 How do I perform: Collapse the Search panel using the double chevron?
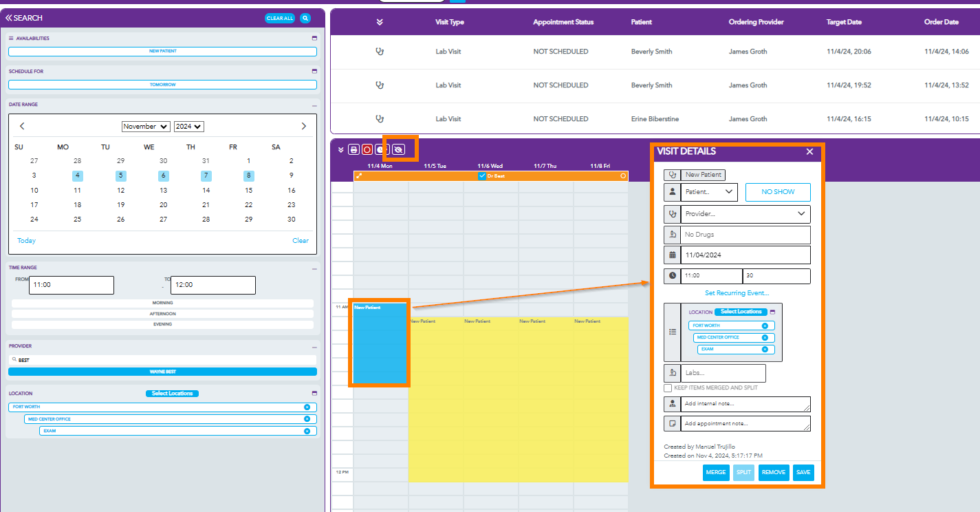(9, 18)
